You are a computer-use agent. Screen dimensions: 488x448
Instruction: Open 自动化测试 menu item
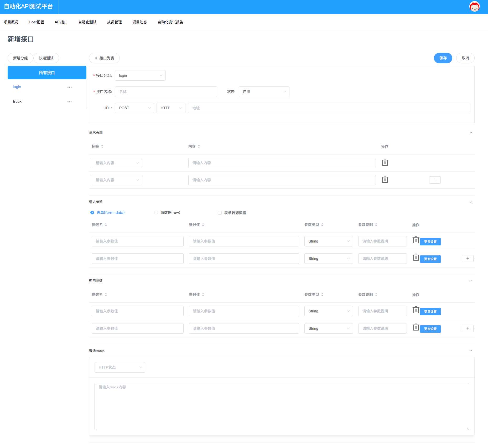(x=87, y=22)
